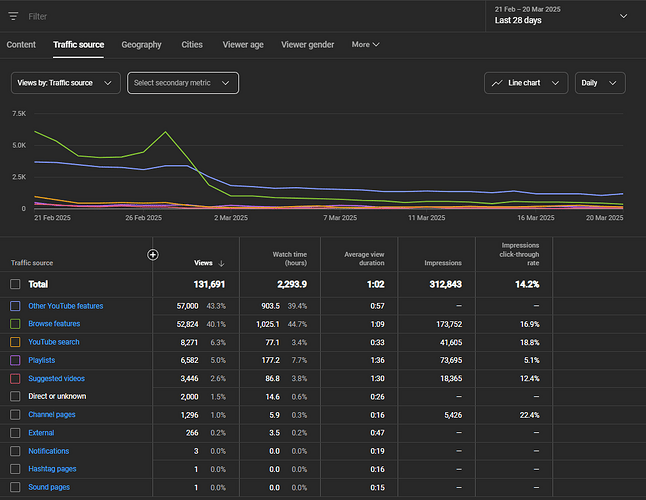Expand the More tabs menu
The width and height of the screenshot is (646, 500).
[x=365, y=45]
